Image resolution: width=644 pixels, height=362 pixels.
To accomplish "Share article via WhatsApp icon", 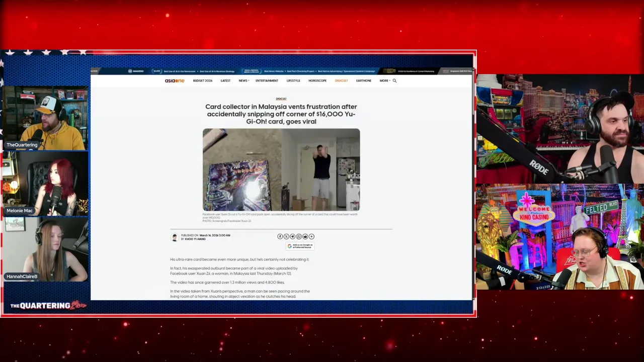I will tap(299, 236).
